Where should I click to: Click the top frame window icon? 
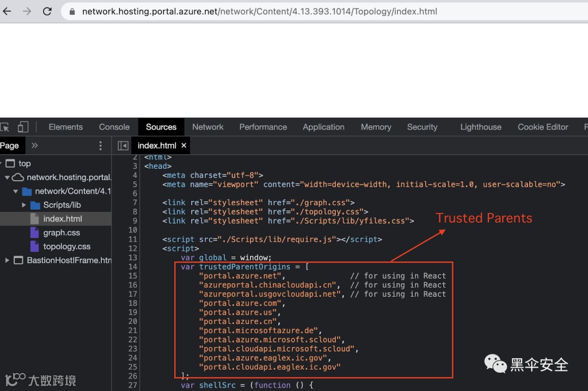click(10, 163)
